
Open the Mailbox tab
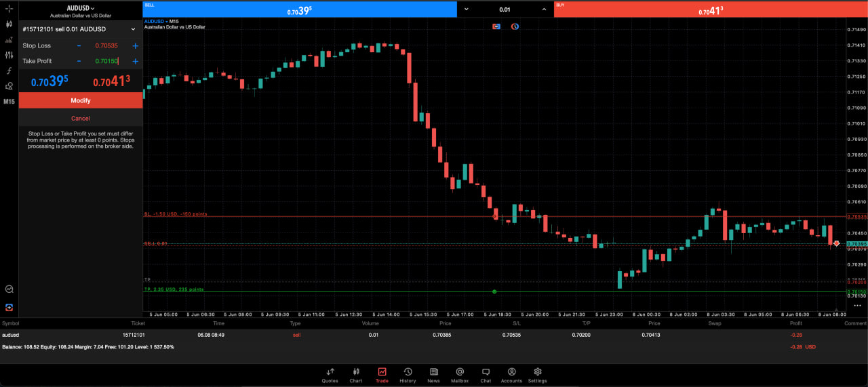[x=460, y=375]
